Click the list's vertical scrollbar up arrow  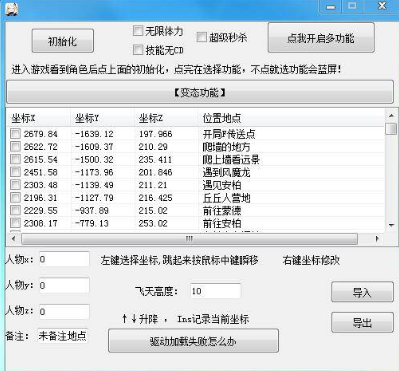pyautogui.click(x=391, y=115)
